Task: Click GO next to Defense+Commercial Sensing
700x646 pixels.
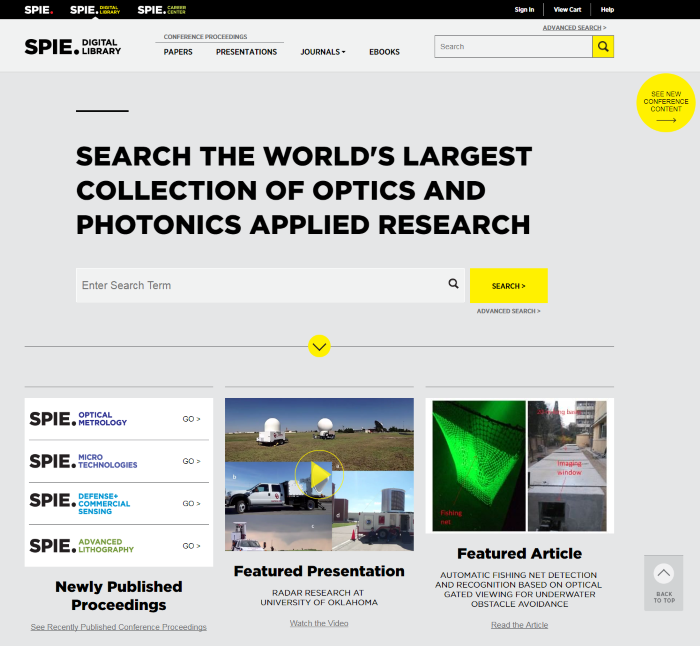Action: click(x=192, y=504)
